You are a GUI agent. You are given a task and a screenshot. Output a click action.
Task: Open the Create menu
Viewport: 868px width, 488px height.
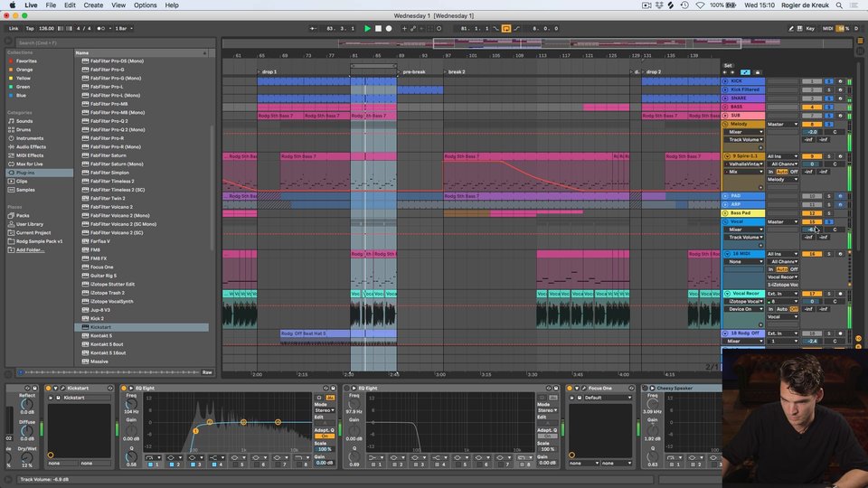[x=93, y=5]
